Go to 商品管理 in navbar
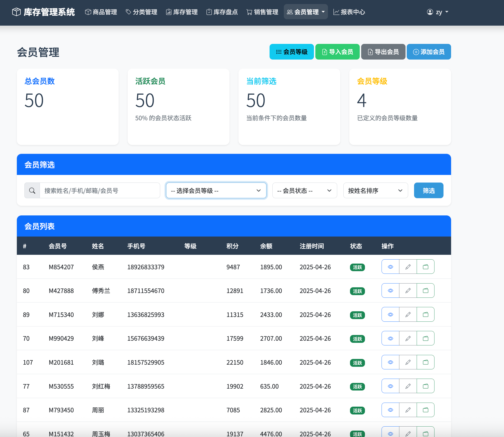This screenshot has width=504, height=437. tap(101, 12)
